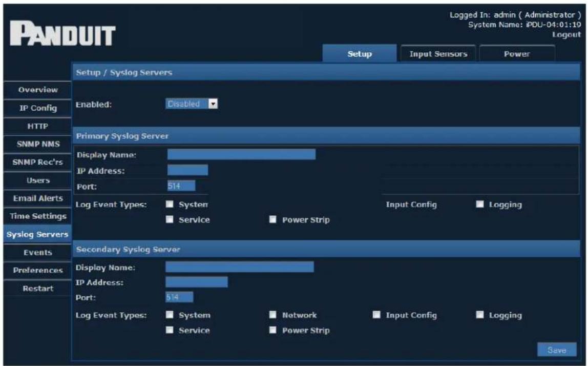
Task: Enable System logging for Primary server
Action: [170, 204]
